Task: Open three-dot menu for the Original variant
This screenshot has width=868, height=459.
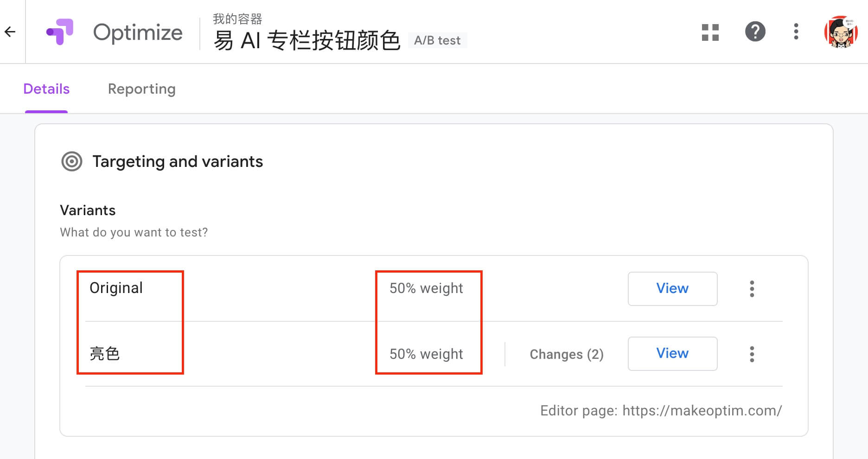Action: pyautogui.click(x=752, y=289)
